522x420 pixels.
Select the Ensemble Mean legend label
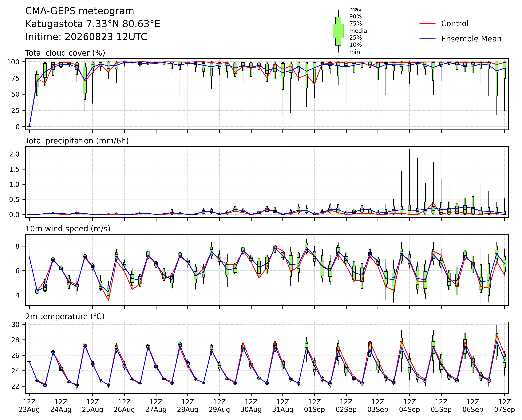(x=471, y=39)
